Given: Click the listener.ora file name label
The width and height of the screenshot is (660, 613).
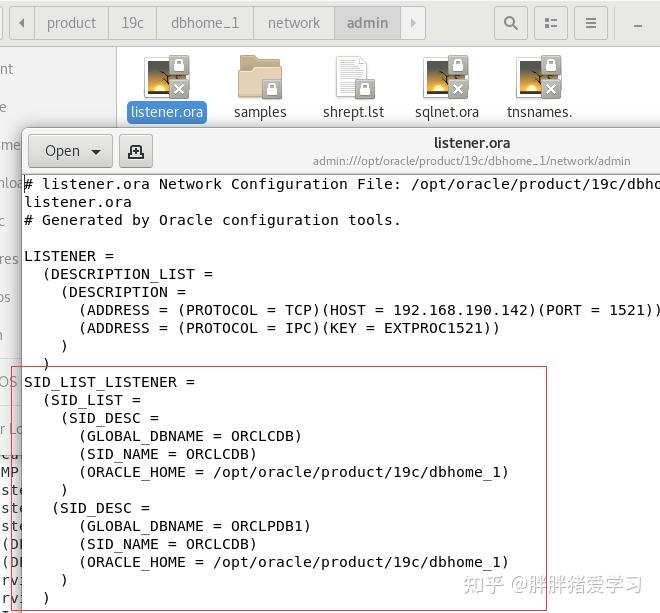Looking at the screenshot, I should click(167, 112).
